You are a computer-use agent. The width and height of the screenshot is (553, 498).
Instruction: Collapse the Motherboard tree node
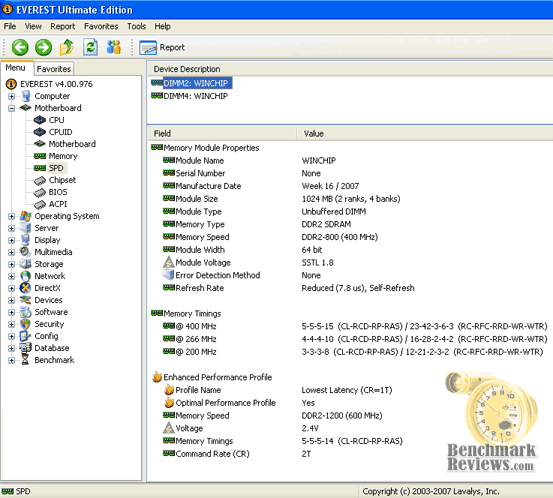click(11, 108)
